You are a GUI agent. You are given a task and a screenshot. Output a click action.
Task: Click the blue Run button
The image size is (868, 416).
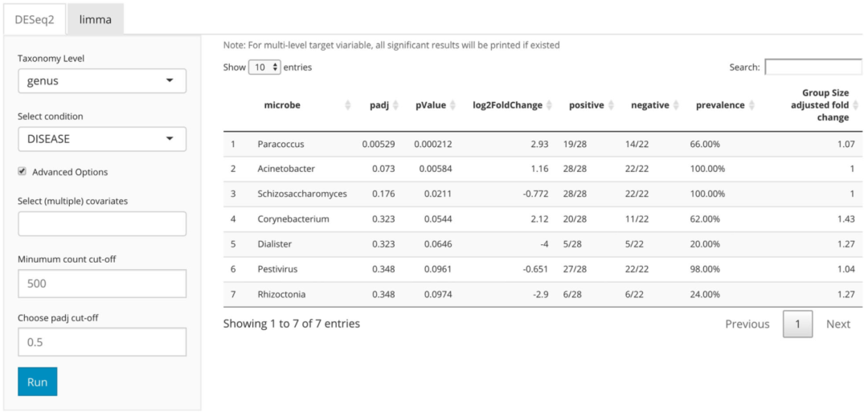37,381
